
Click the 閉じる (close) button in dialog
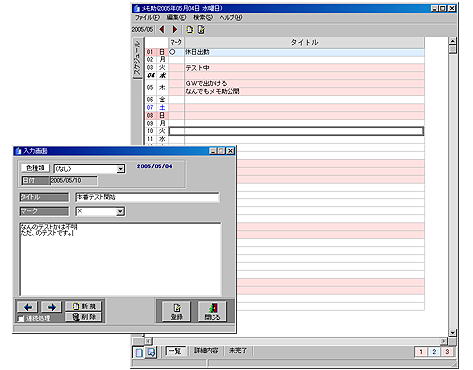point(212,311)
